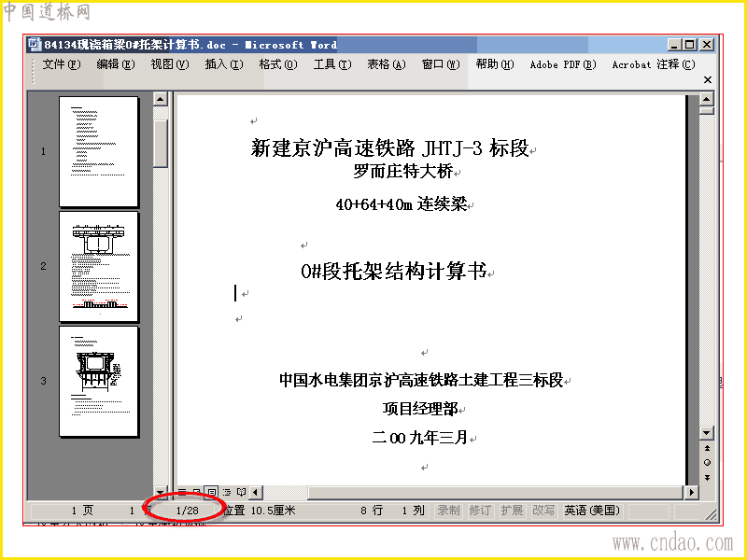The width and height of the screenshot is (747, 560).
Task: Select Print Layout view icon
Action: click(212, 492)
